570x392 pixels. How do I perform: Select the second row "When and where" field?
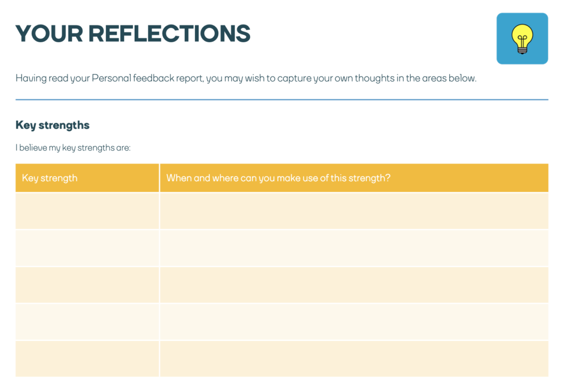[354, 248]
